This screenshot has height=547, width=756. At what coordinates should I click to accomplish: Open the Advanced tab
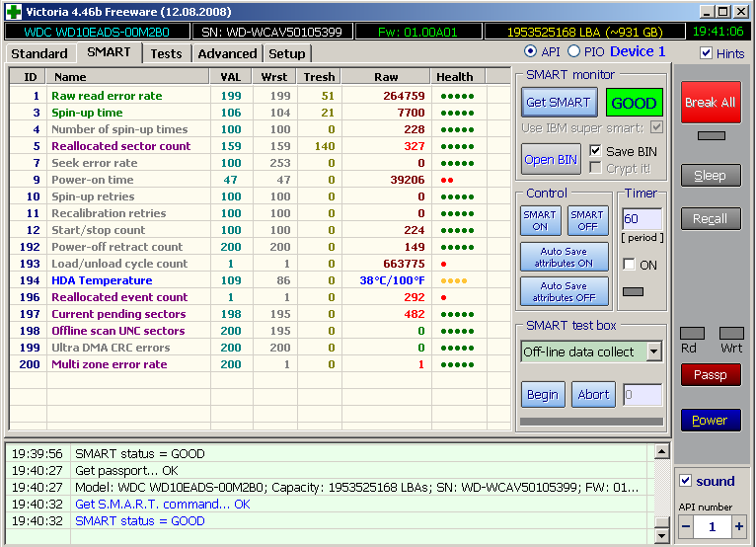(x=227, y=53)
